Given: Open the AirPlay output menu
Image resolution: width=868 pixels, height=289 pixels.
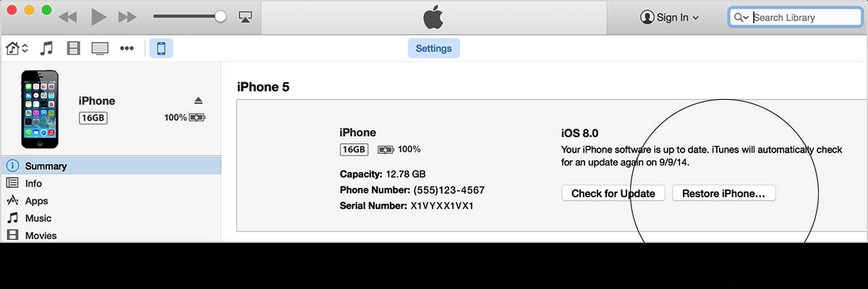Looking at the screenshot, I should click(x=244, y=17).
